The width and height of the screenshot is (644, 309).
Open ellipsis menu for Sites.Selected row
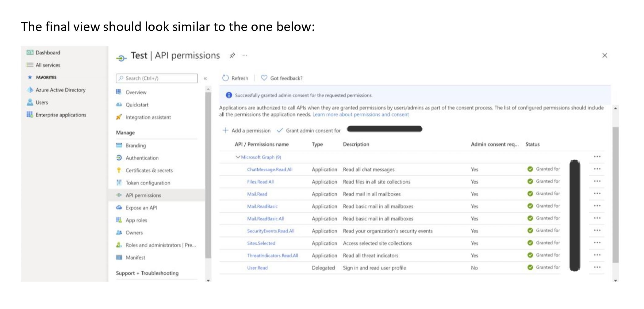tap(597, 242)
